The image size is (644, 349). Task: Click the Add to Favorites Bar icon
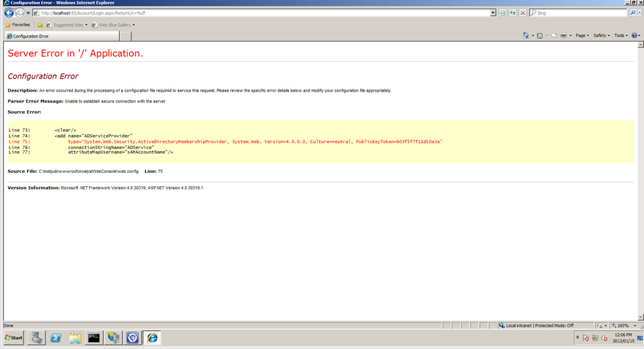[x=40, y=25]
